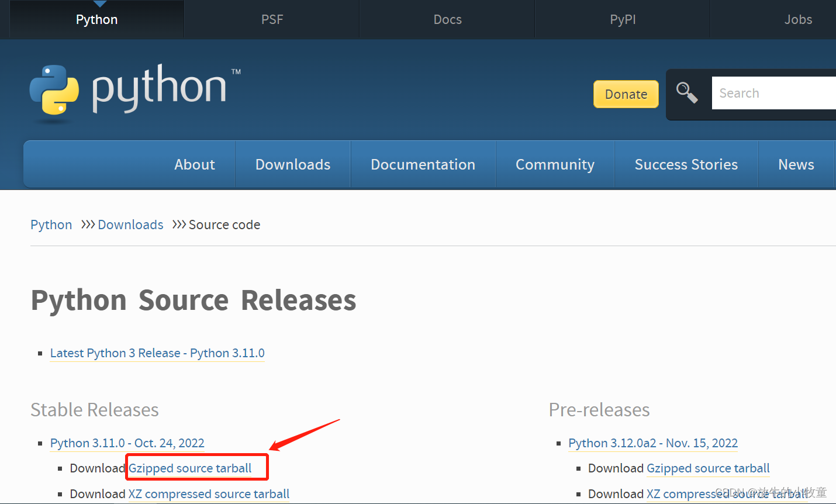The image size is (836, 504).
Task: Select the Python tab in the top bar
Action: coord(96,19)
